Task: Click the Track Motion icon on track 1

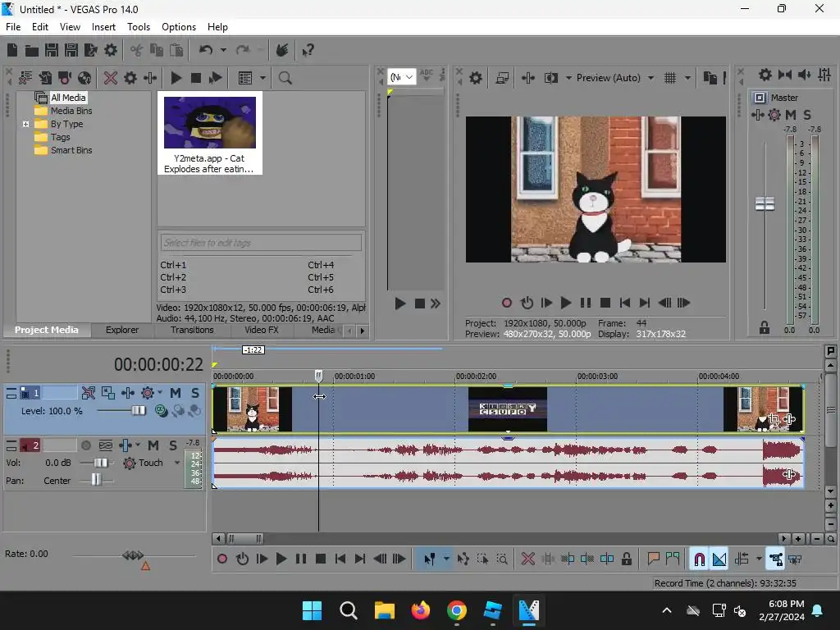Action: pyautogui.click(x=108, y=393)
